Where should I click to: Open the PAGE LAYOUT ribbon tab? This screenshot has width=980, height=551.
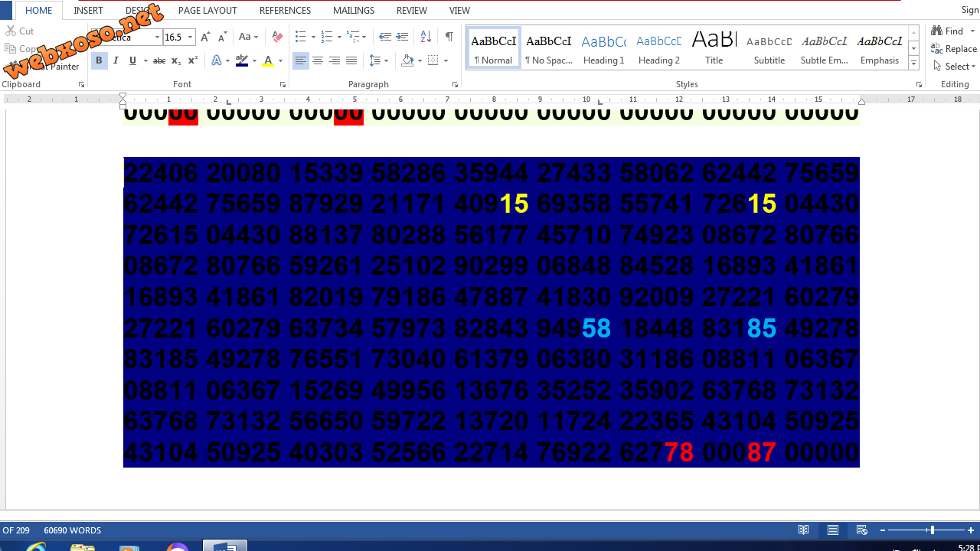click(x=207, y=11)
